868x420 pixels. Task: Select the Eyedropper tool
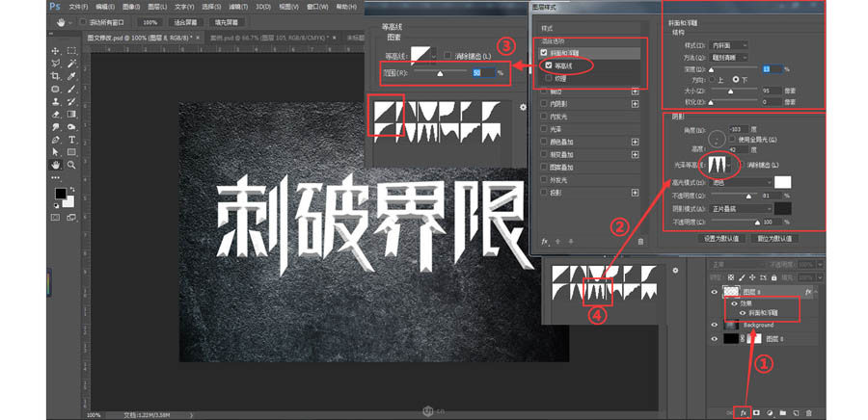[x=71, y=76]
